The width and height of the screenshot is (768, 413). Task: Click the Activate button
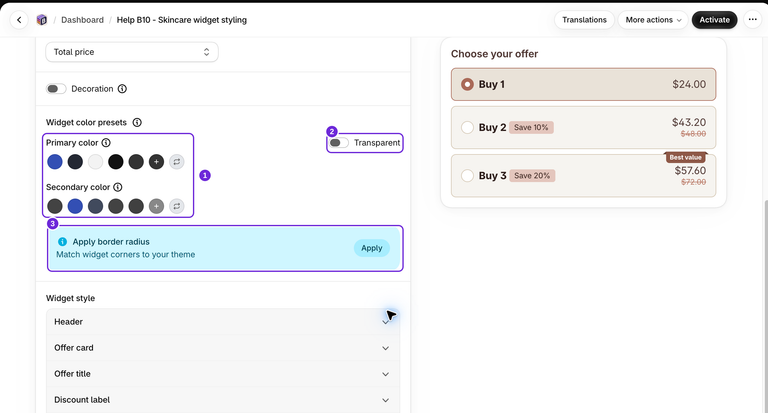(x=714, y=20)
